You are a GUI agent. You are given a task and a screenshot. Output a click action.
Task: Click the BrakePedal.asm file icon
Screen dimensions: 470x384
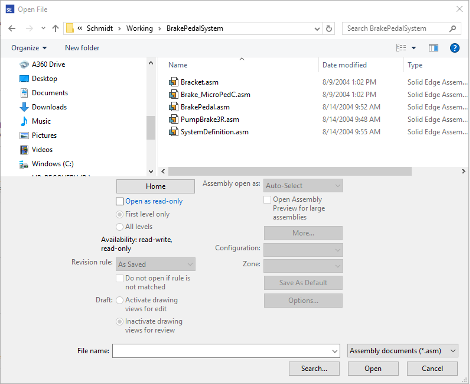pyautogui.click(x=173, y=107)
